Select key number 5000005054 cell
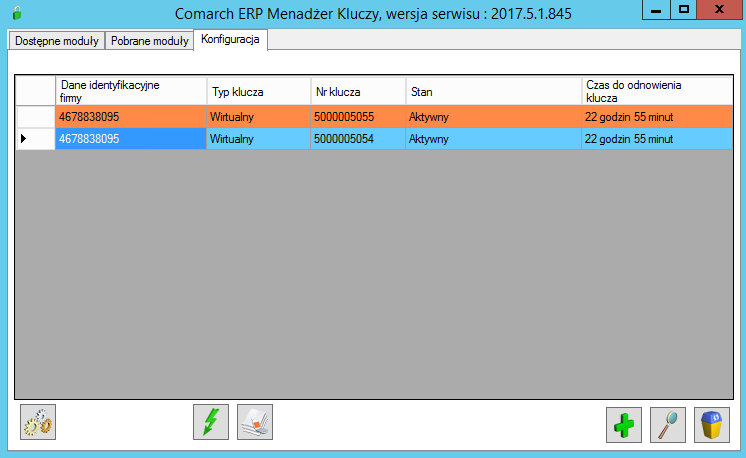Viewport: 746px width, 458px height. (x=358, y=139)
